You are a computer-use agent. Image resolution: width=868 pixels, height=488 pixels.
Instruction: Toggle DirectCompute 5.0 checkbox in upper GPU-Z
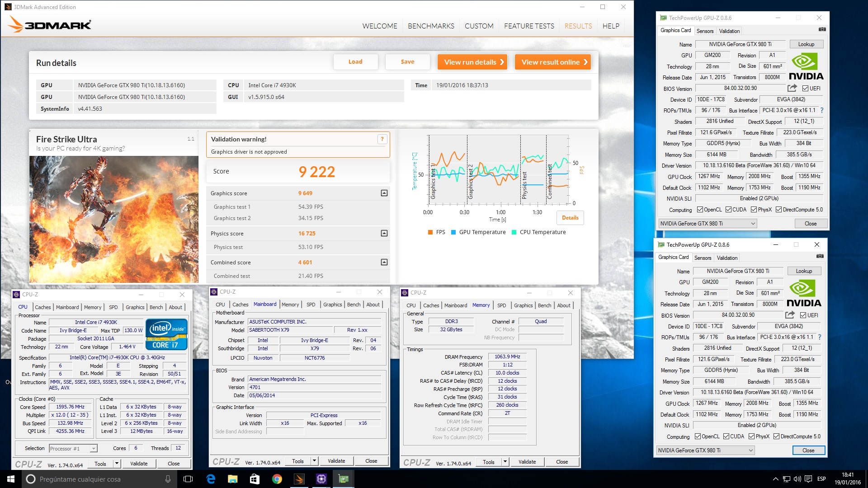[x=778, y=210]
